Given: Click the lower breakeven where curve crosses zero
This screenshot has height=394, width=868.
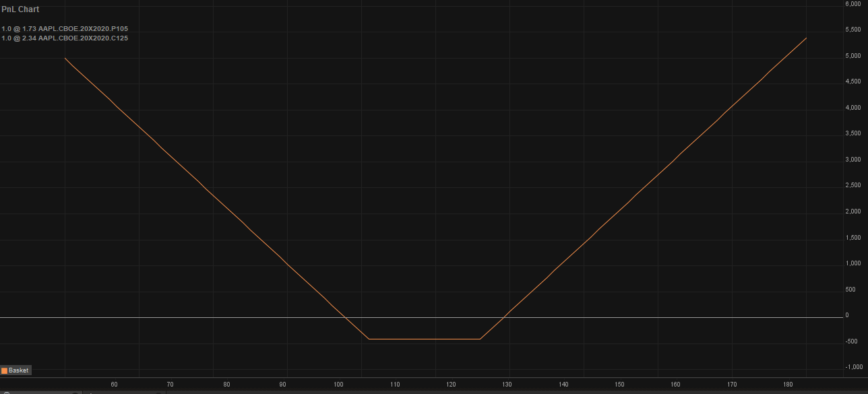Looking at the screenshot, I should pyautogui.click(x=345, y=317).
